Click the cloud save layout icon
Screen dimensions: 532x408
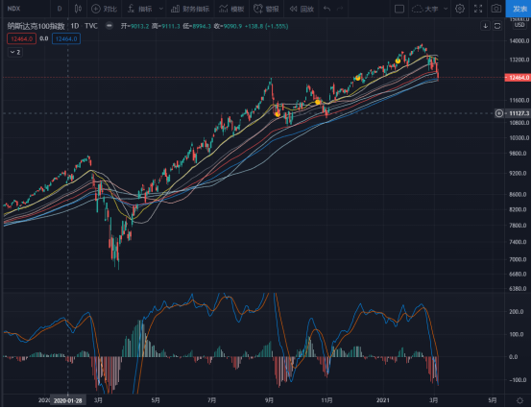(x=417, y=9)
